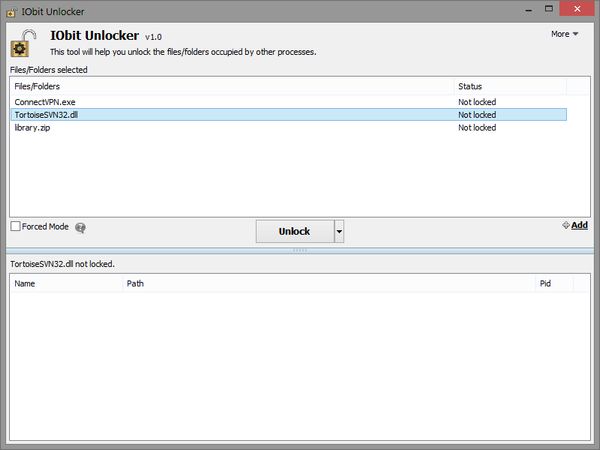The image size is (600, 450).
Task: Expand the Unlock button arrow options
Action: [x=339, y=231]
